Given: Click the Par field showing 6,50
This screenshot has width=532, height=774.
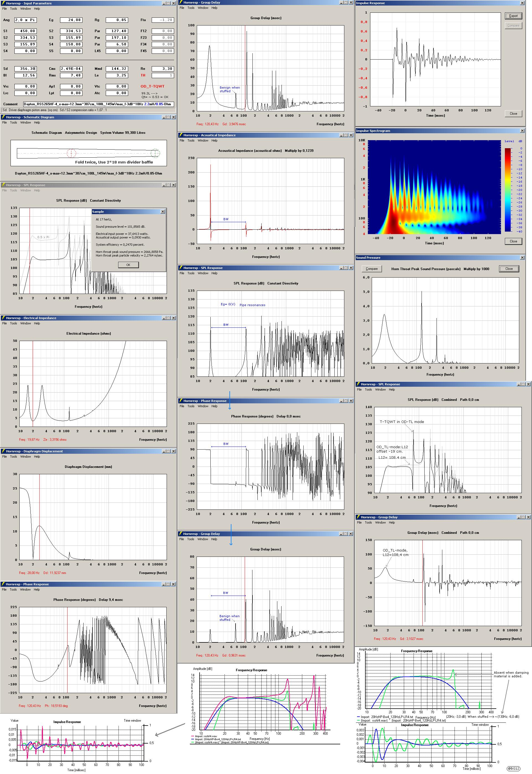Looking at the screenshot, I should pyautogui.click(x=117, y=44).
